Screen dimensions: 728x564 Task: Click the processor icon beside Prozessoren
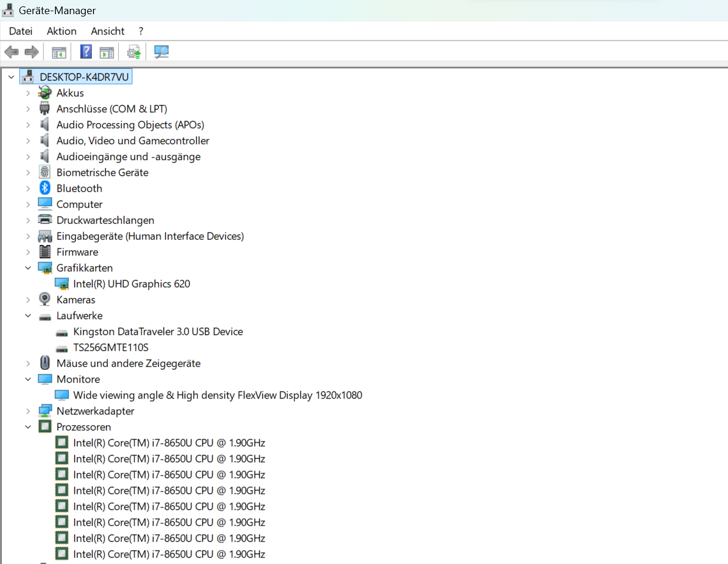[45, 426]
